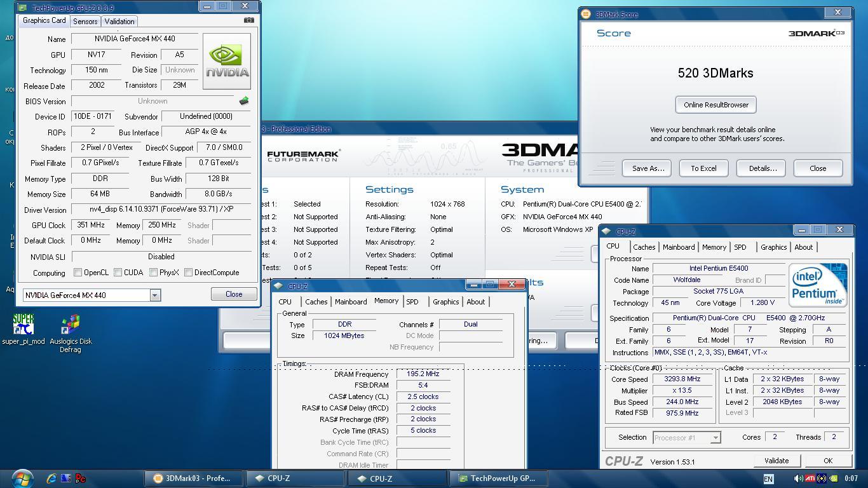Click the GPU-Z title bar icon
Image resolution: width=868 pixels, height=488 pixels.
[x=23, y=8]
